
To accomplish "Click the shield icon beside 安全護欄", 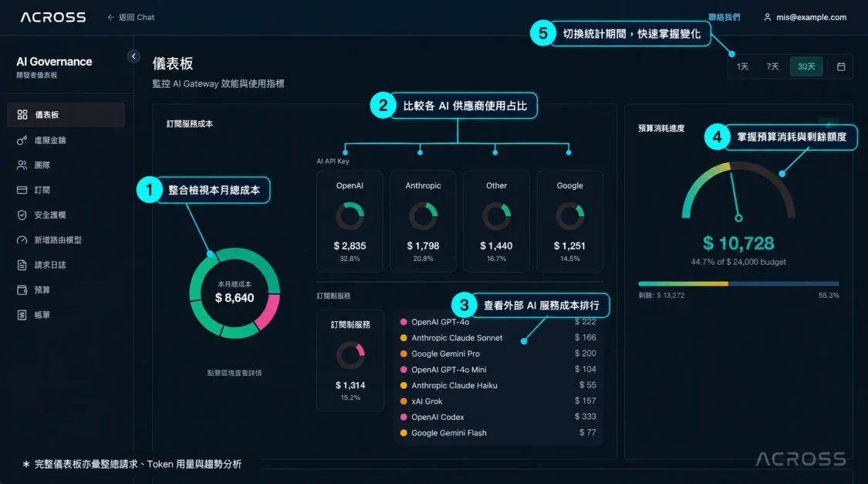I will coord(22,215).
